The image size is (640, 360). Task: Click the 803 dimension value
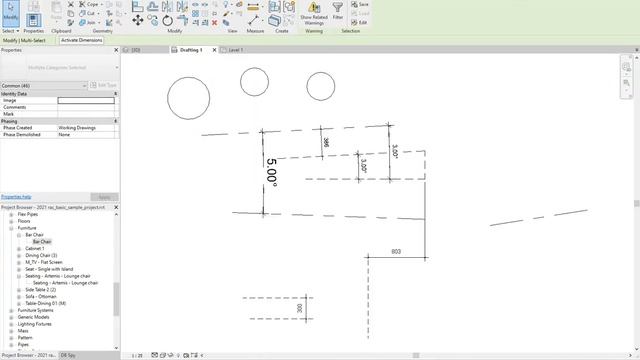[396, 252]
